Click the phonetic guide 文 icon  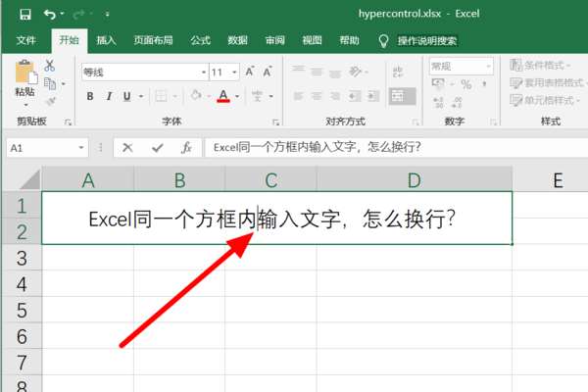(x=257, y=96)
